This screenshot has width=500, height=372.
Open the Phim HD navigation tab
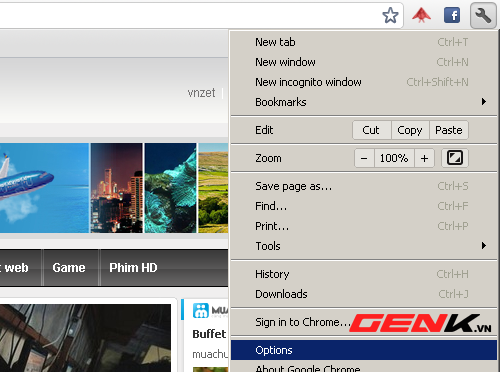(133, 268)
